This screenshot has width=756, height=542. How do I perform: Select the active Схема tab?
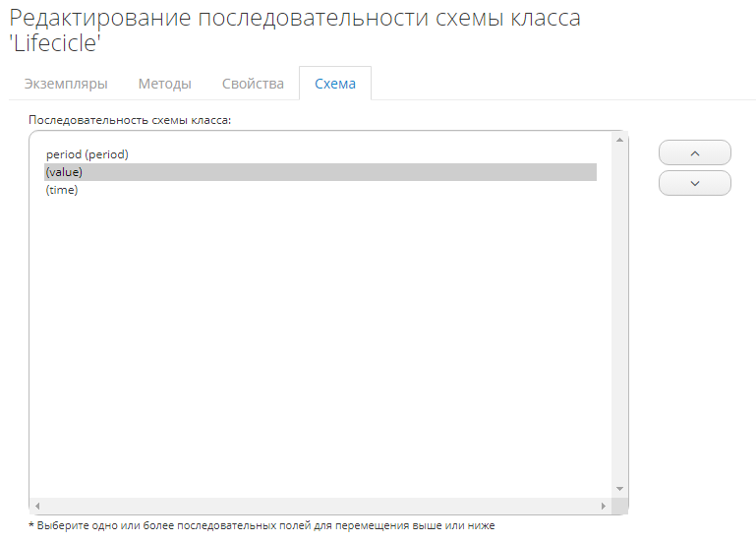click(335, 84)
